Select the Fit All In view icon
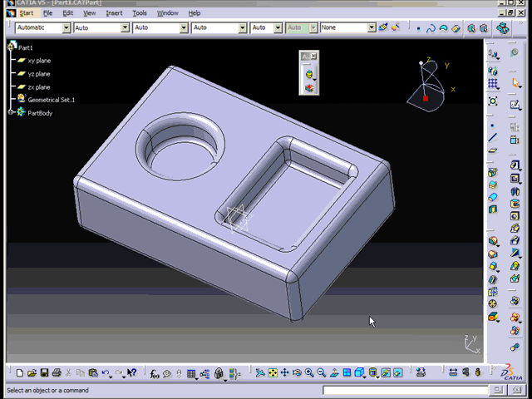Image resolution: width=532 pixels, height=399 pixels. tap(272, 373)
